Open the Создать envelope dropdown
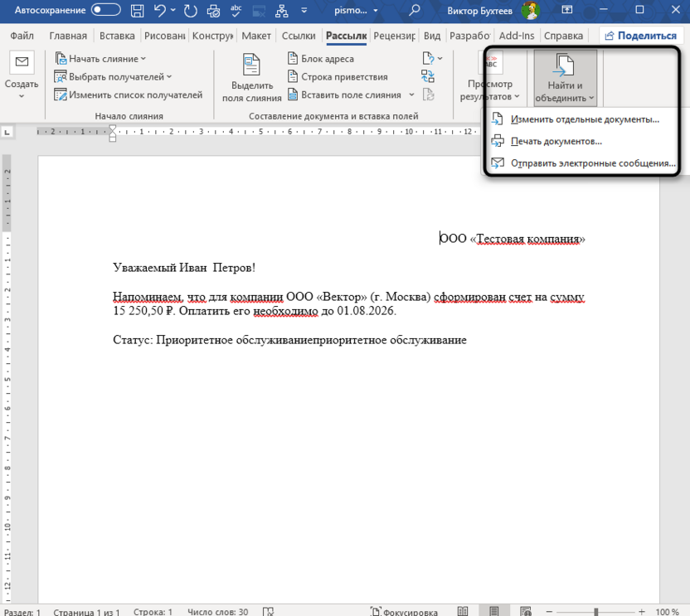This screenshot has height=616, width=690. tap(22, 75)
